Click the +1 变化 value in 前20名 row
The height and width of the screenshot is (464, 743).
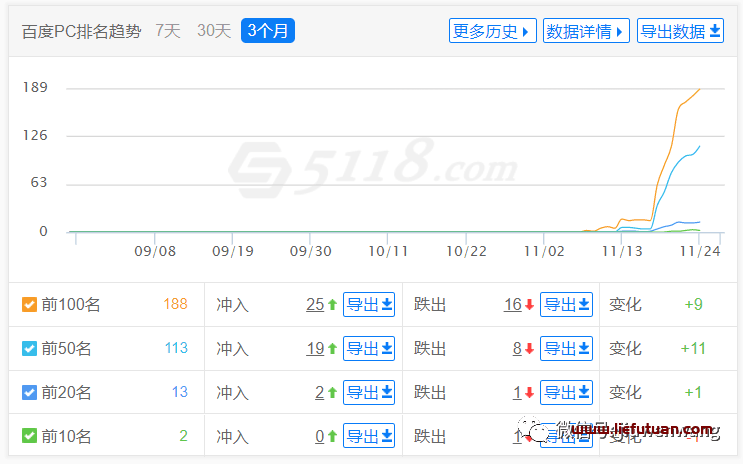coord(693,392)
